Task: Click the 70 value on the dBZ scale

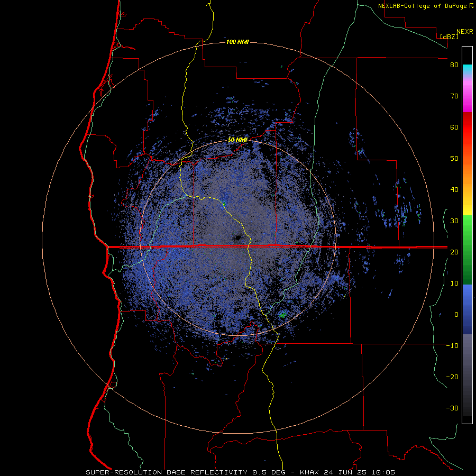Action: coord(454,96)
